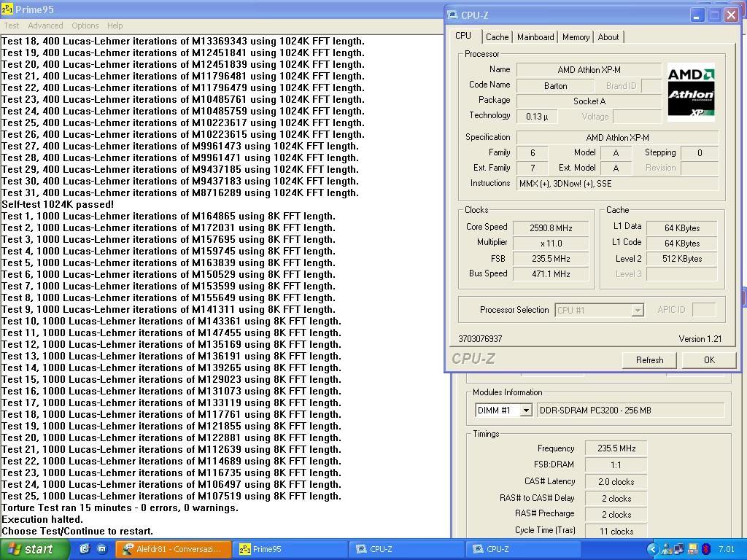
Task: Switch to CPU-Z Mainboard tab
Action: [x=535, y=37]
